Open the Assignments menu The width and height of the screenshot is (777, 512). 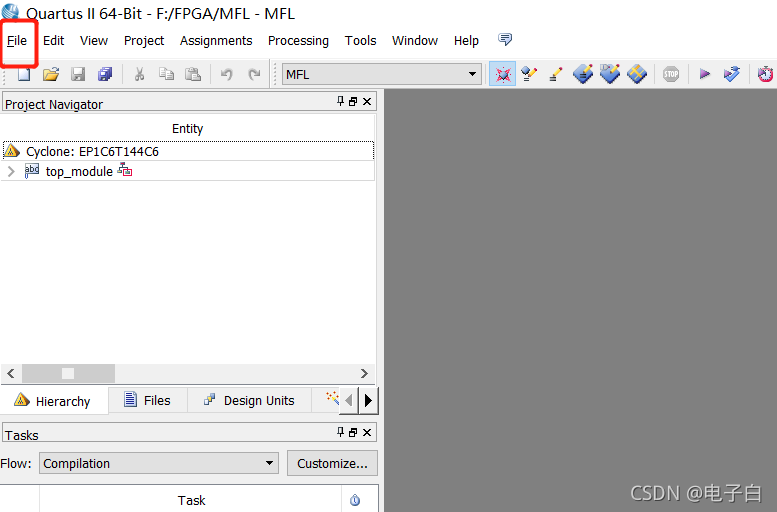click(x=216, y=41)
